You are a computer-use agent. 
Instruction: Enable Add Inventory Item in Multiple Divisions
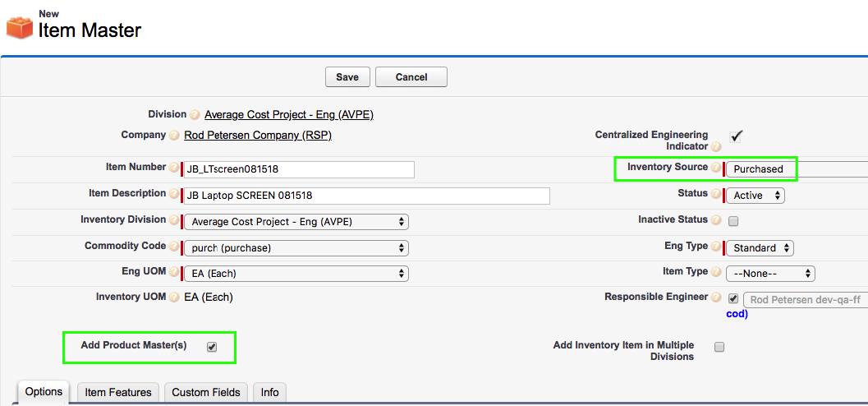click(719, 348)
